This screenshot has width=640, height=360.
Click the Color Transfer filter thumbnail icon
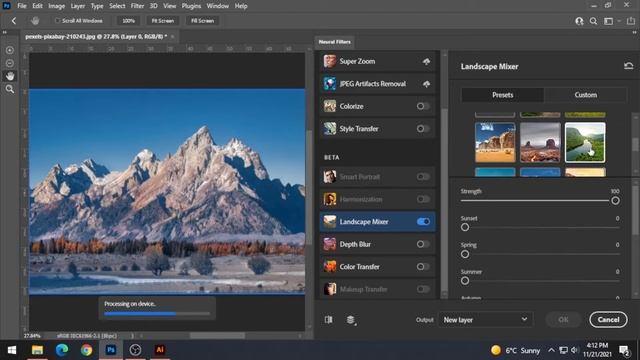coord(330,267)
